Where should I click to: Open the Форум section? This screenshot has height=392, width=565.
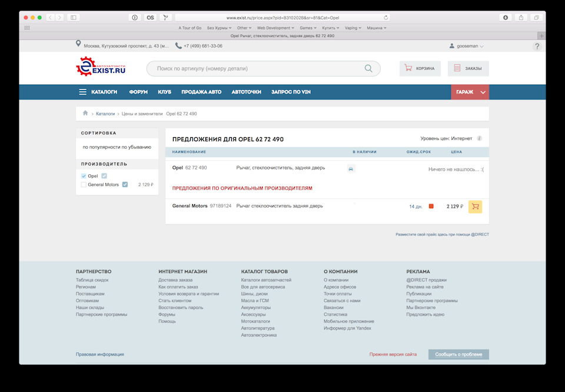click(x=138, y=92)
